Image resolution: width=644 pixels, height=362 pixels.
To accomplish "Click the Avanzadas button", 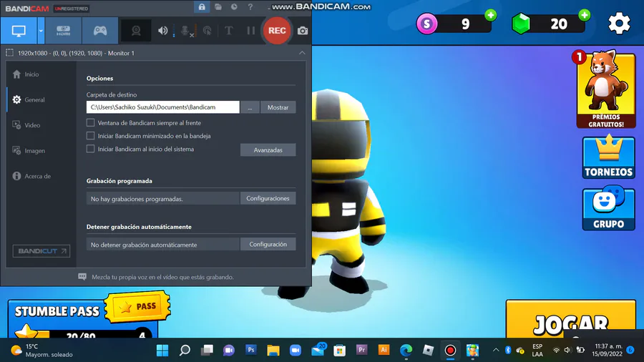I will click(x=268, y=150).
